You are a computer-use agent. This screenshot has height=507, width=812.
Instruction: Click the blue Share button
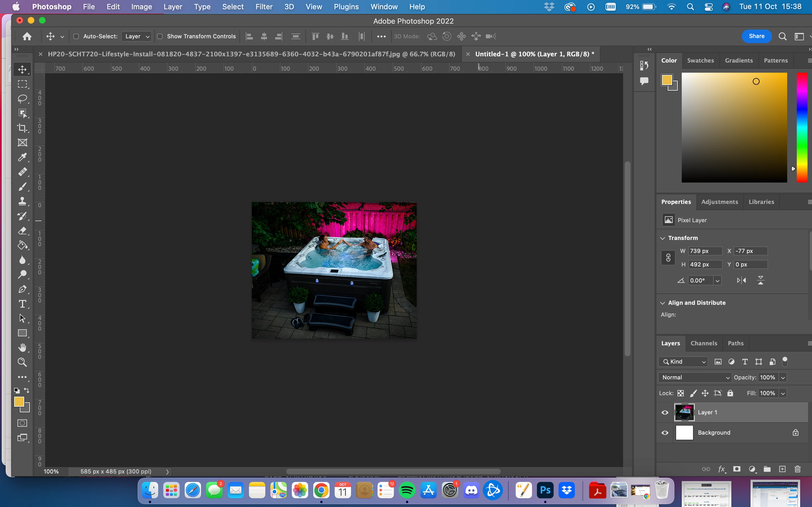[x=756, y=36]
